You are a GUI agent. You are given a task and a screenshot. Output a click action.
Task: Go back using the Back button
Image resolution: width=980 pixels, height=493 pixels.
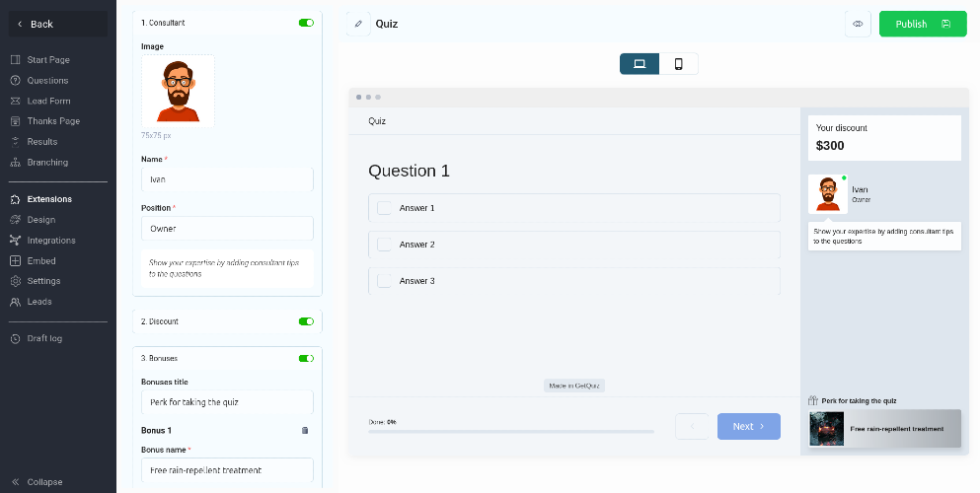coord(58,24)
